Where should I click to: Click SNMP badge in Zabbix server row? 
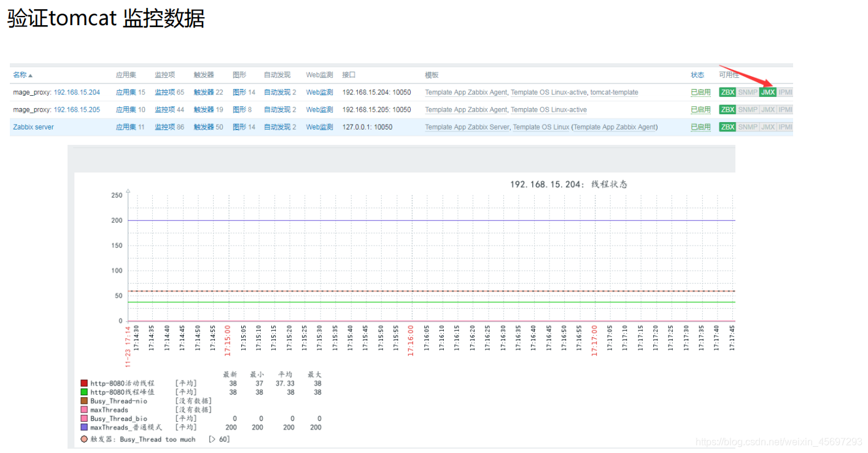[x=748, y=126]
